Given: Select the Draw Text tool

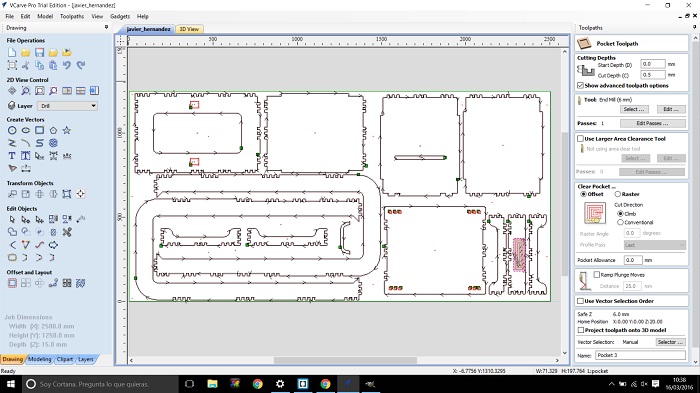Looking at the screenshot, I should tap(12, 156).
